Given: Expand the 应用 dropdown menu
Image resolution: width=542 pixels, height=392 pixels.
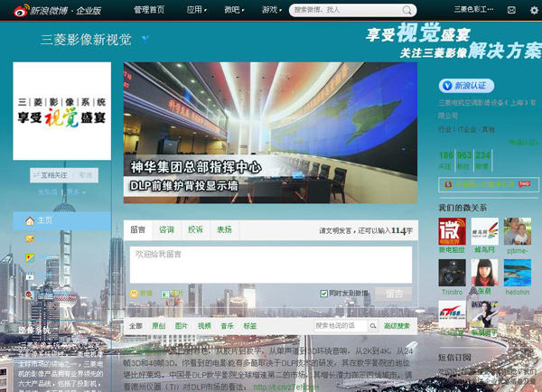Looking at the screenshot, I should [x=196, y=10].
